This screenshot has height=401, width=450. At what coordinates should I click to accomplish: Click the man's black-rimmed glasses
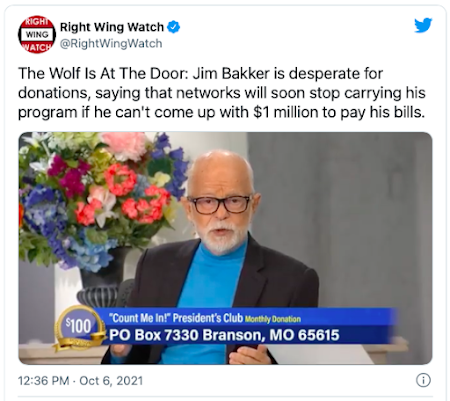(x=220, y=204)
